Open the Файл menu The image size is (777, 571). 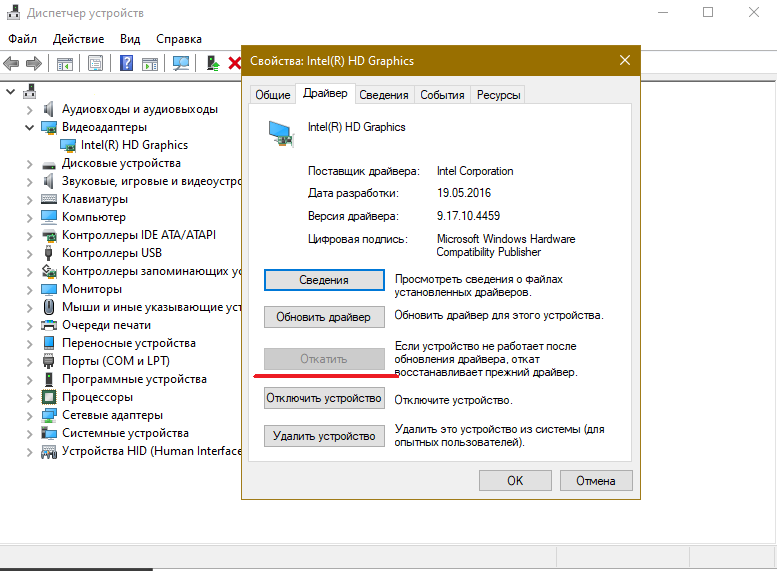pyautogui.click(x=22, y=39)
